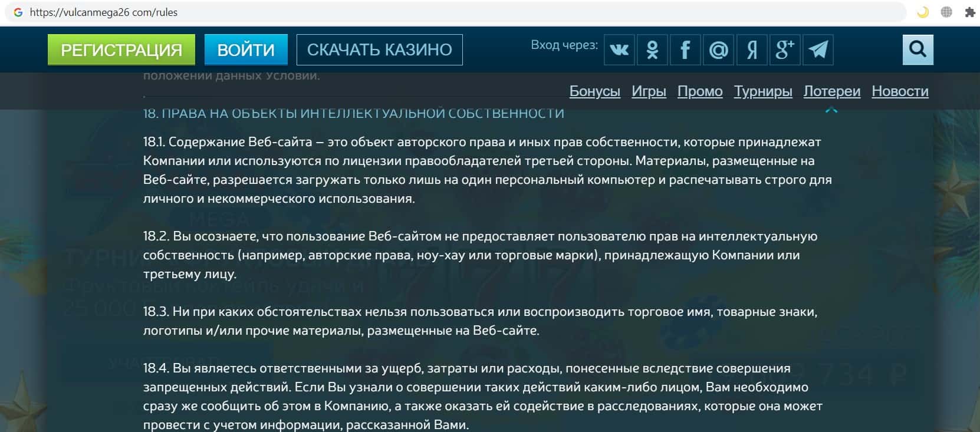The image size is (980, 432).
Task: Click the blue ВОЙТИ button
Action: coord(246,50)
